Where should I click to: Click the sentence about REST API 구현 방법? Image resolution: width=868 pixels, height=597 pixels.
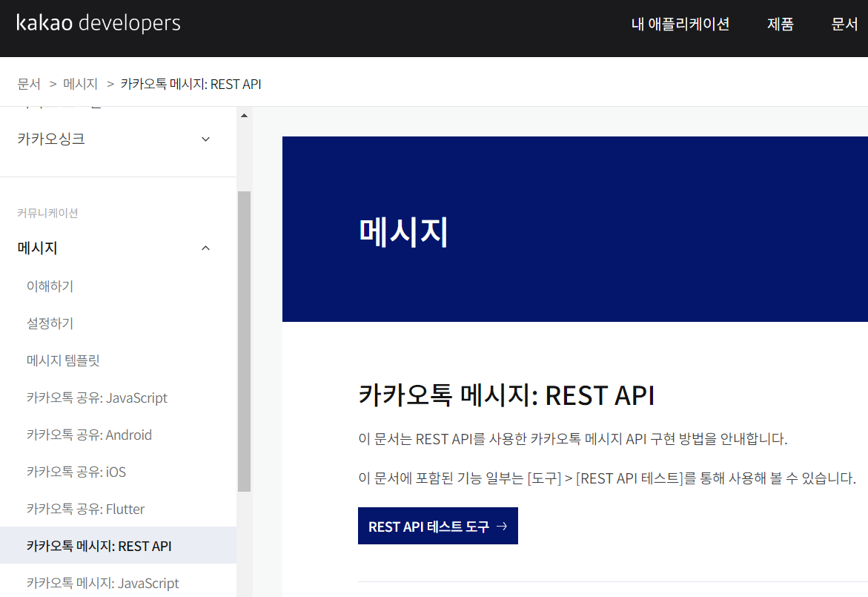572,439
